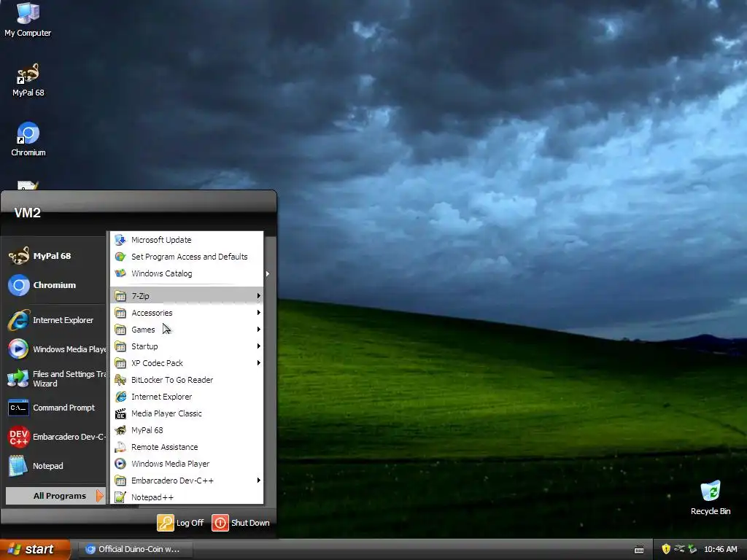Click the safely remove hardware tray icon
The image size is (747, 560).
692,549
